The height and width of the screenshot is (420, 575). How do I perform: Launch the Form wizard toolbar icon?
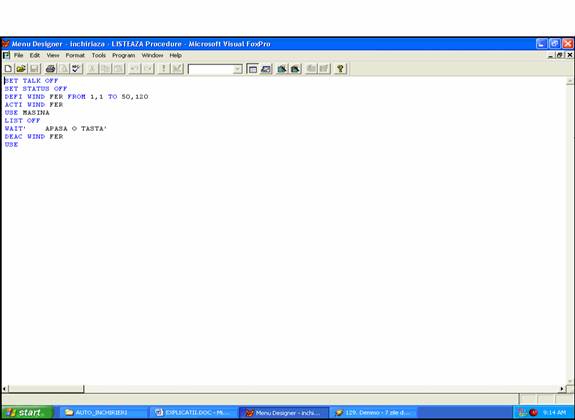pyautogui.click(x=282, y=69)
